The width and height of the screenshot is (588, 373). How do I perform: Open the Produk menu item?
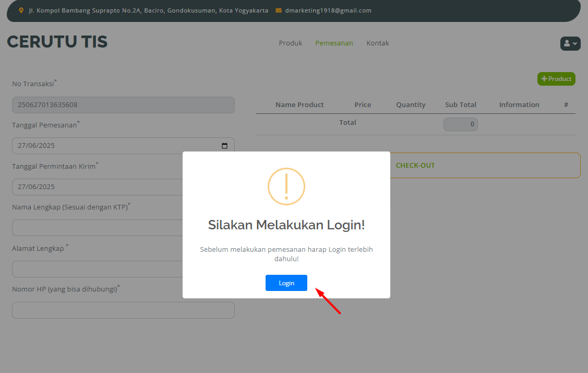coord(291,43)
